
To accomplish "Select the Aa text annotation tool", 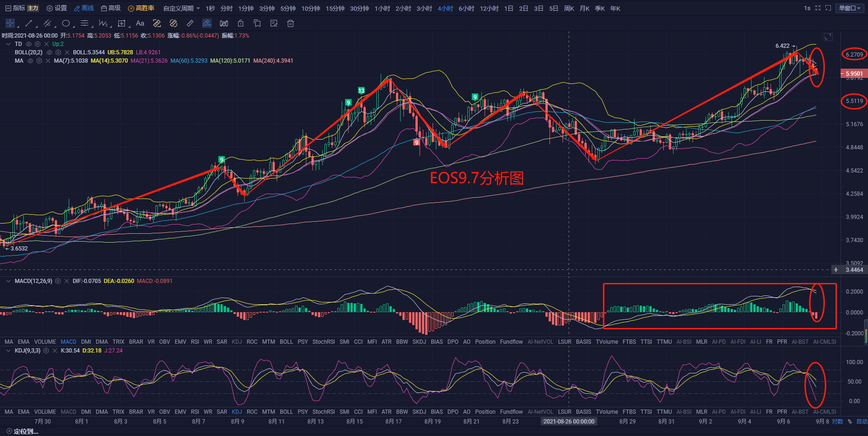I will (140, 23).
